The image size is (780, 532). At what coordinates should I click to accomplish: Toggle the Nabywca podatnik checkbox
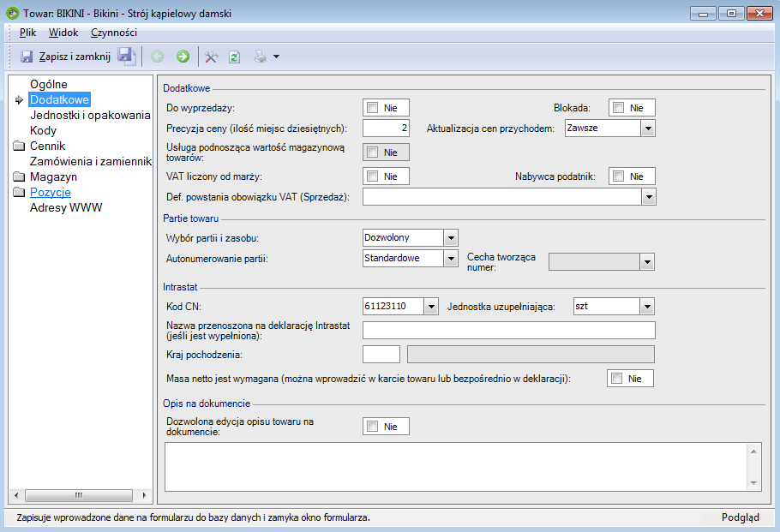click(618, 176)
